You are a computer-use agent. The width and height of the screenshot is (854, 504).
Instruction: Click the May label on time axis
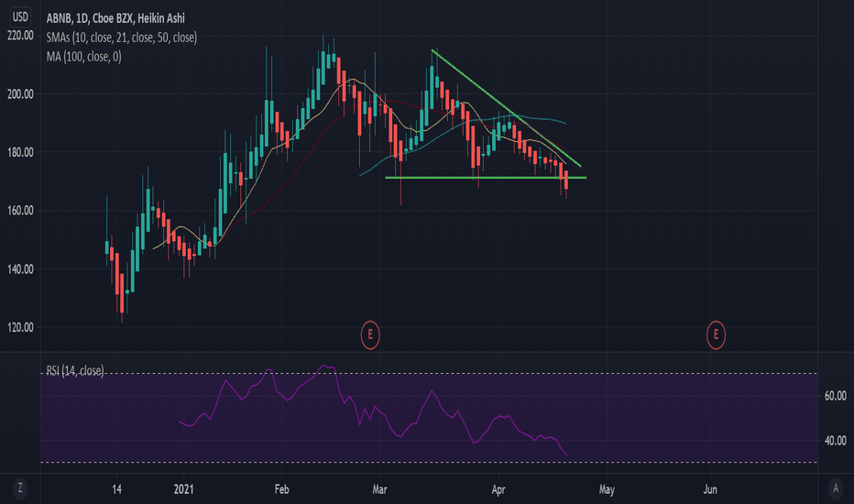607,489
